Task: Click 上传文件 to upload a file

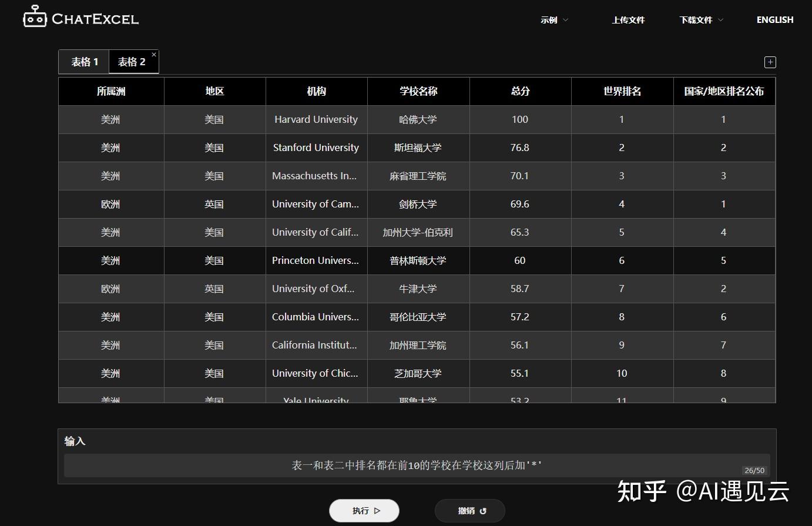Action: [628, 19]
